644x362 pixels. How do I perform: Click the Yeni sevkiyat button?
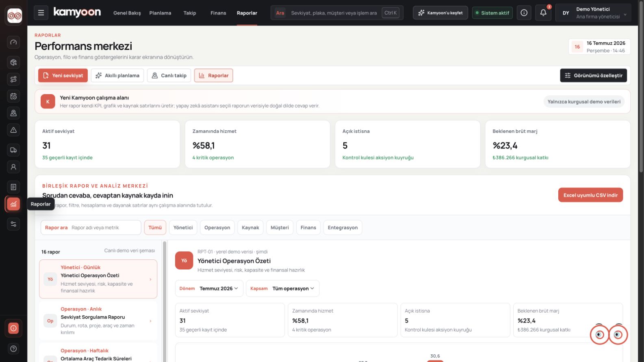(63, 75)
